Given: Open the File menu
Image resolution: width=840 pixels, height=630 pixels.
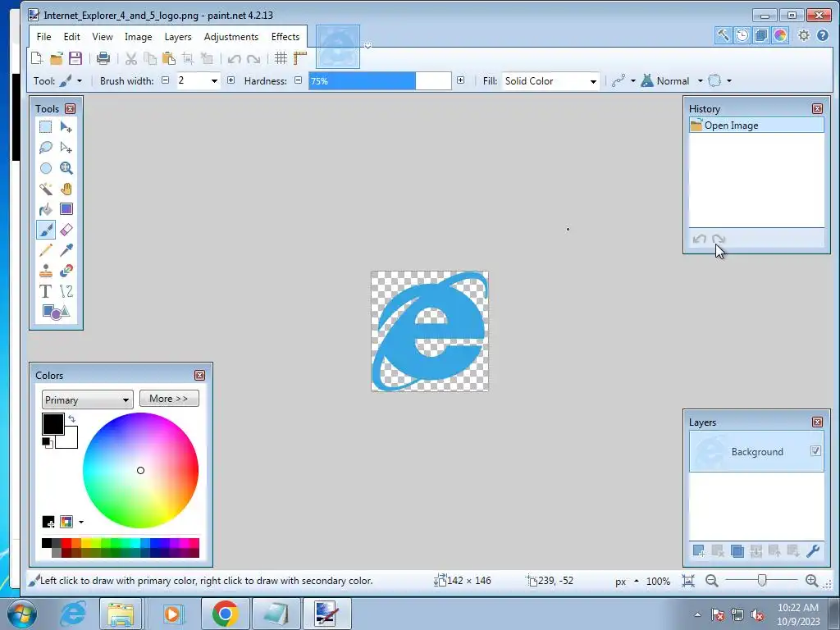Looking at the screenshot, I should 44,37.
